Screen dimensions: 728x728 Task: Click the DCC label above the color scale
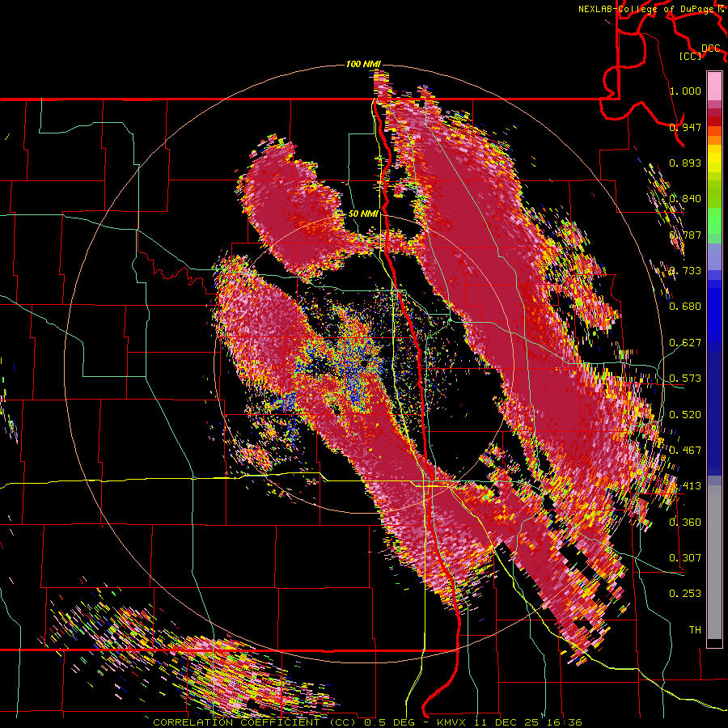tap(710, 49)
